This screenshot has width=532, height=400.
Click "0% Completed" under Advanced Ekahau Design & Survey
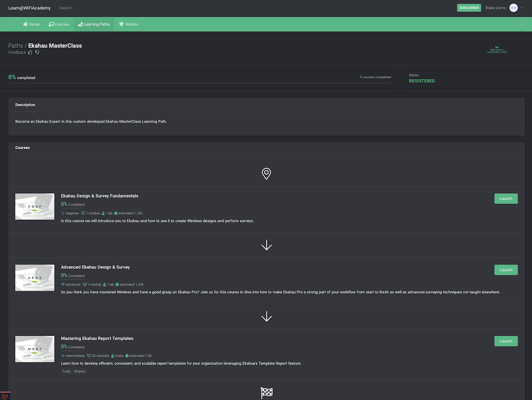(x=73, y=275)
